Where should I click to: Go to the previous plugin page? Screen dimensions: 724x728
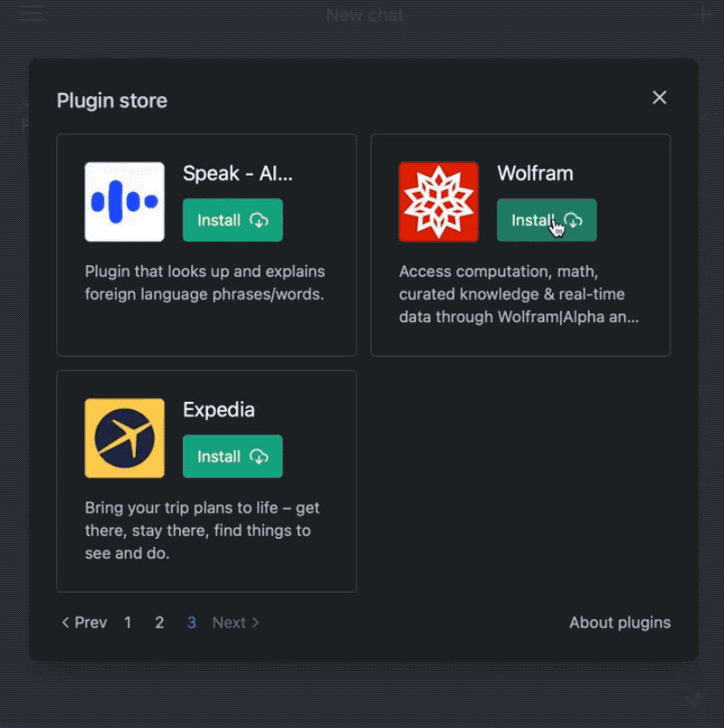pyautogui.click(x=84, y=622)
